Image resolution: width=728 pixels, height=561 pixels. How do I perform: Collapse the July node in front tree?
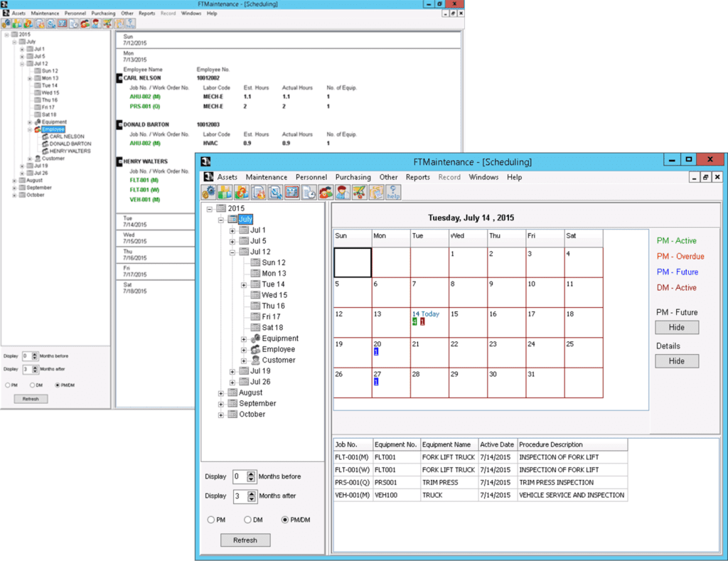[x=221, y=220]
